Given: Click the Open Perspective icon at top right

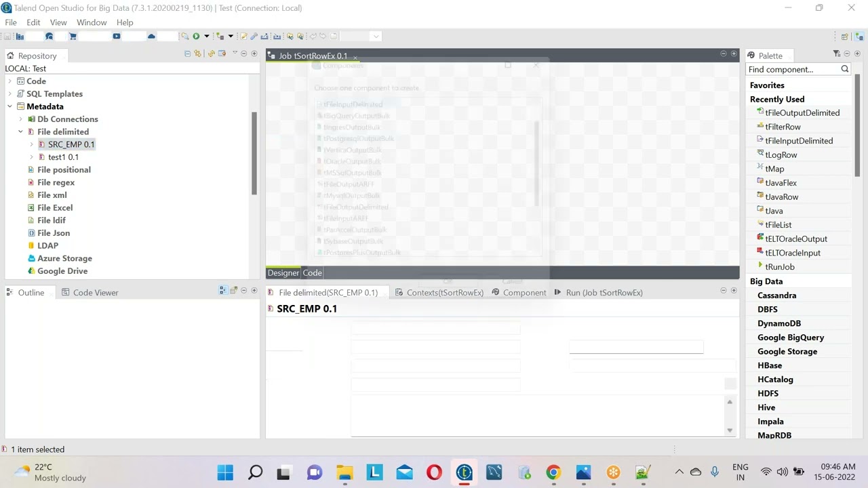Looking at the screenshot, I should coord(845,37).
